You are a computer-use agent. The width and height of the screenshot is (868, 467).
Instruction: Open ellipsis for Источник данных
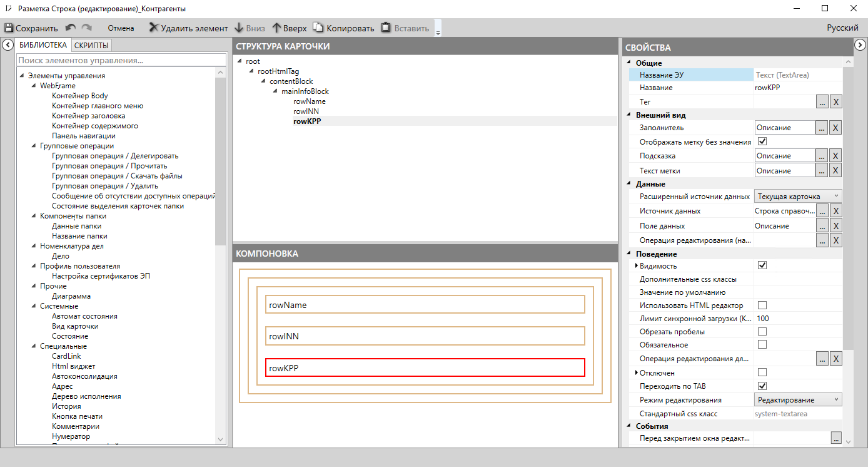point(822,211)
